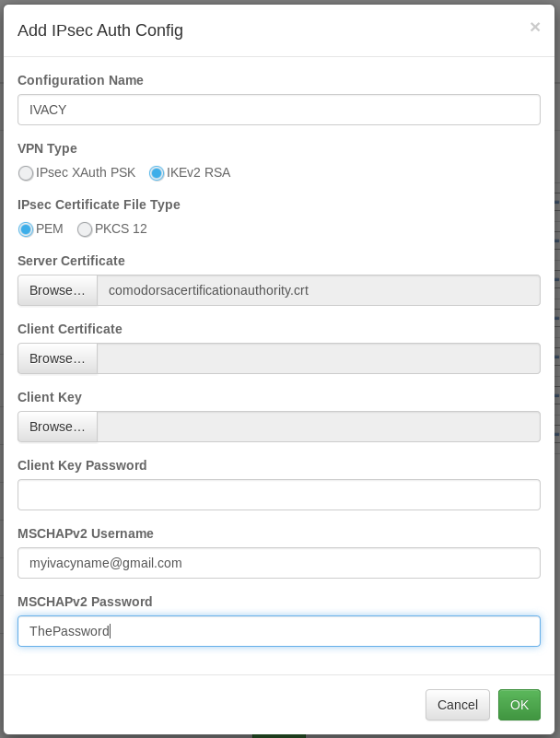
Task: Click the MSCHAPv2 Username input field
Action: [x=278, y=563]
